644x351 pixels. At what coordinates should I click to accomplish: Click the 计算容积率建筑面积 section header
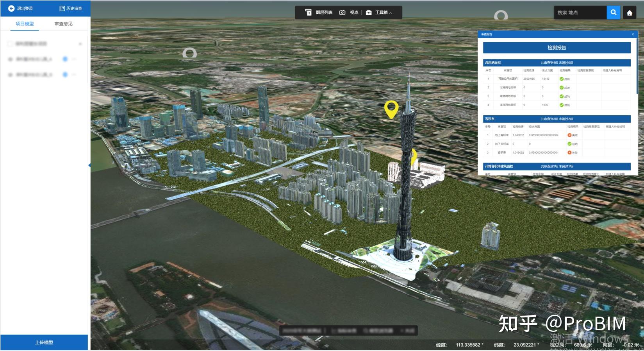pyautogui.click(x=557, y=167)
